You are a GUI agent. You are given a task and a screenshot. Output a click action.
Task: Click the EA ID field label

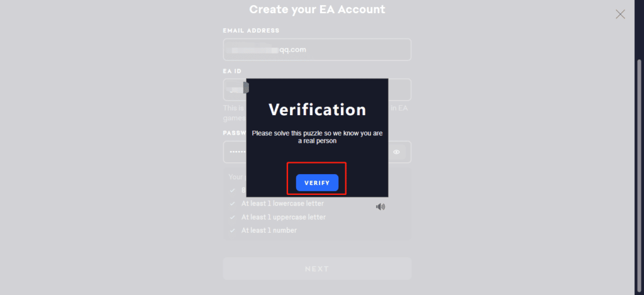232,71
